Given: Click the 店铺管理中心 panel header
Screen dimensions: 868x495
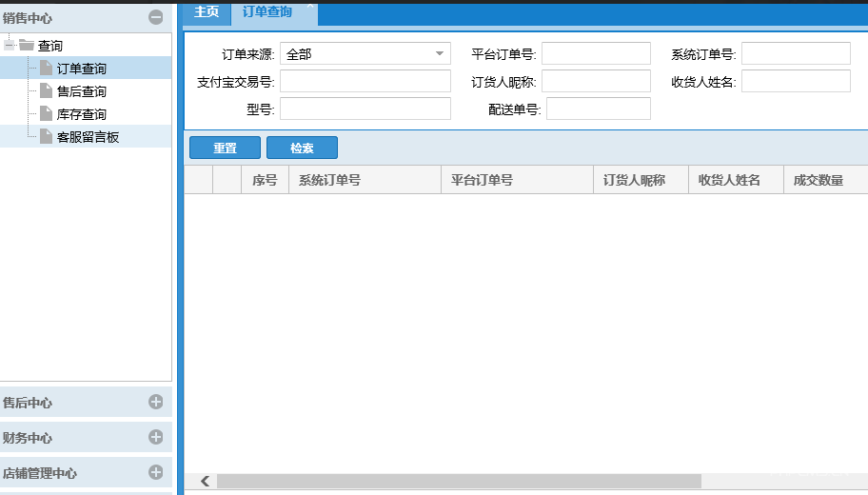Looking at the screenshot, I should pyautogui.click(x=86, y=472).
